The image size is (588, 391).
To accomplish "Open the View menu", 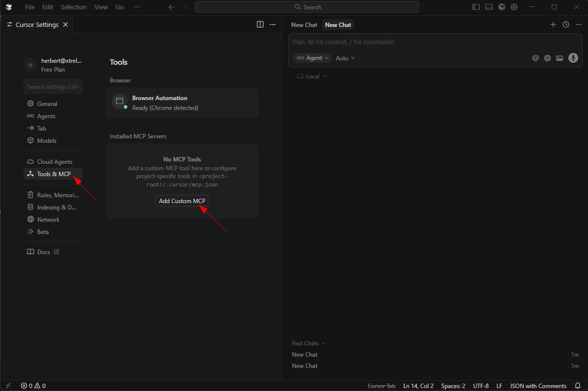I will click(x=101, y=7).
